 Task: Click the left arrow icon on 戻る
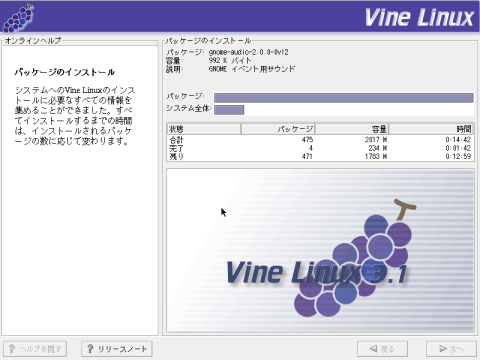(373, 349)
